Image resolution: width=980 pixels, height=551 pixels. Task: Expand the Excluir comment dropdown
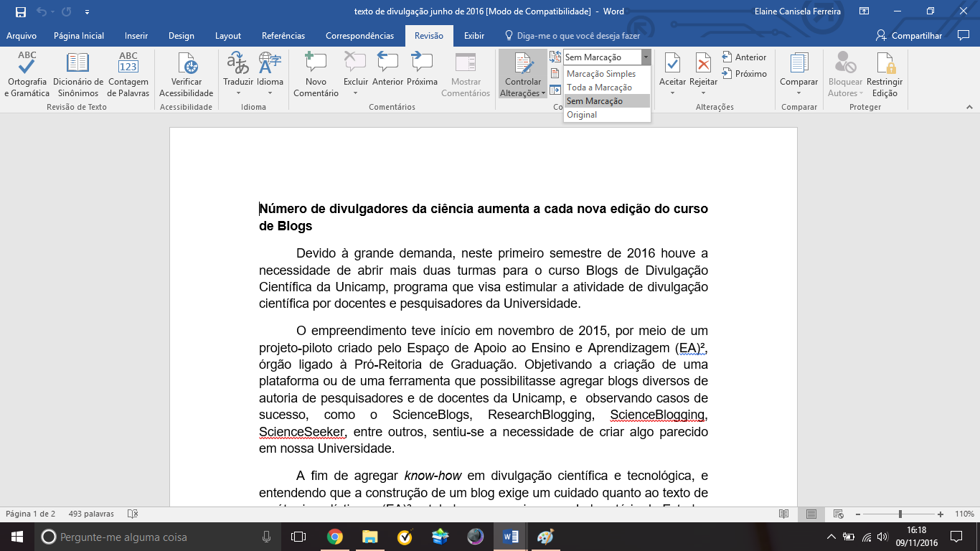(x=356, y=93)
